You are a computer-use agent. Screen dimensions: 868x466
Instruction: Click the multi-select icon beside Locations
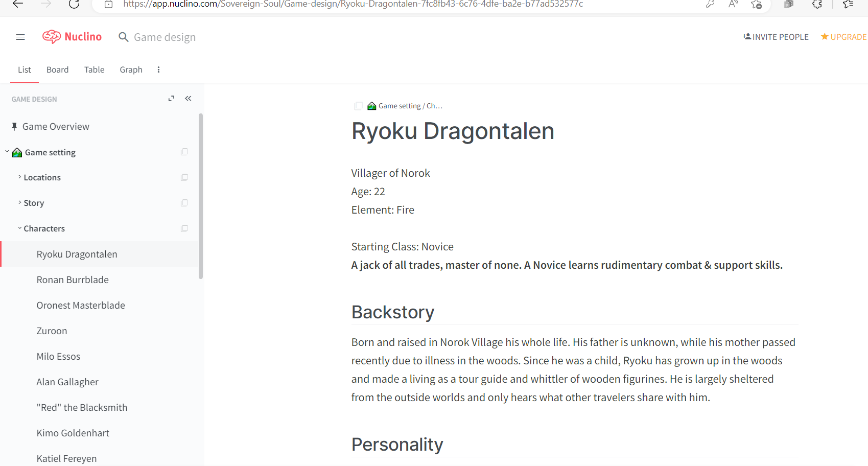click(x=184, y=177)
